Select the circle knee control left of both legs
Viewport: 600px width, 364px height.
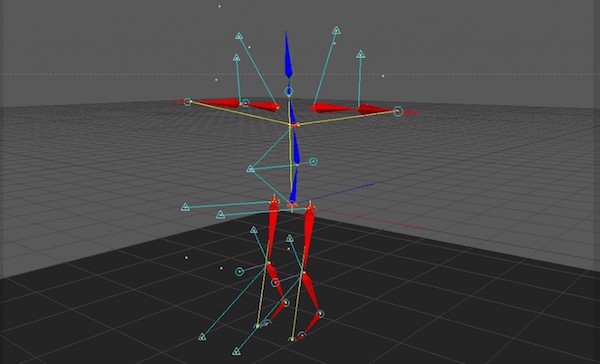click(239, 271)
